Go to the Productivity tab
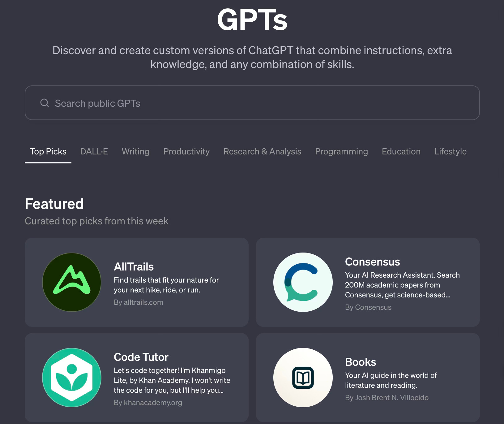Screen dimensions: 504x424 click(x=186, y=151)
